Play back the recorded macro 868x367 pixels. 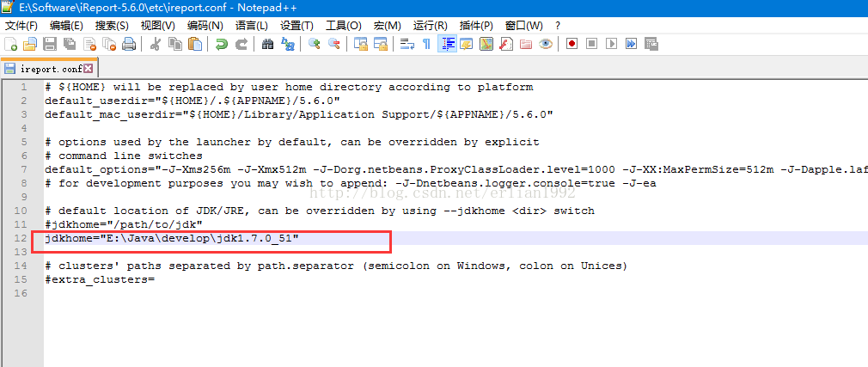click(x=612, y=45)
